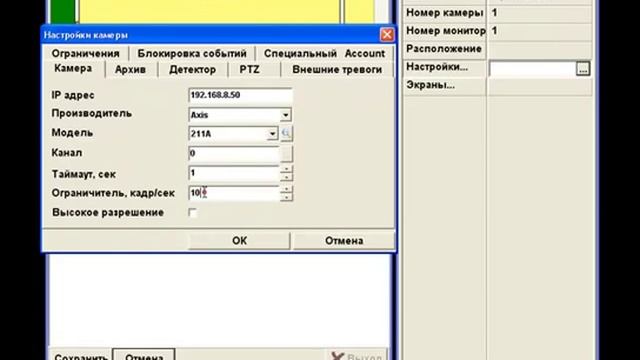The width and height of the screenshot is (640, 360).
Task: Confirm settings with the OK button
Action: (239, 240)
